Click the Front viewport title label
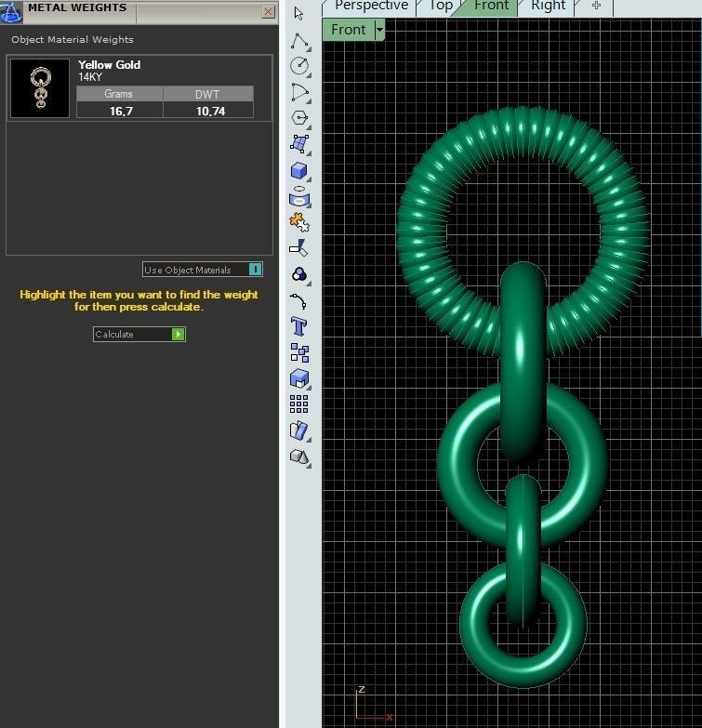The height and width of the screenshot is (728, 702). pos(349,30)
